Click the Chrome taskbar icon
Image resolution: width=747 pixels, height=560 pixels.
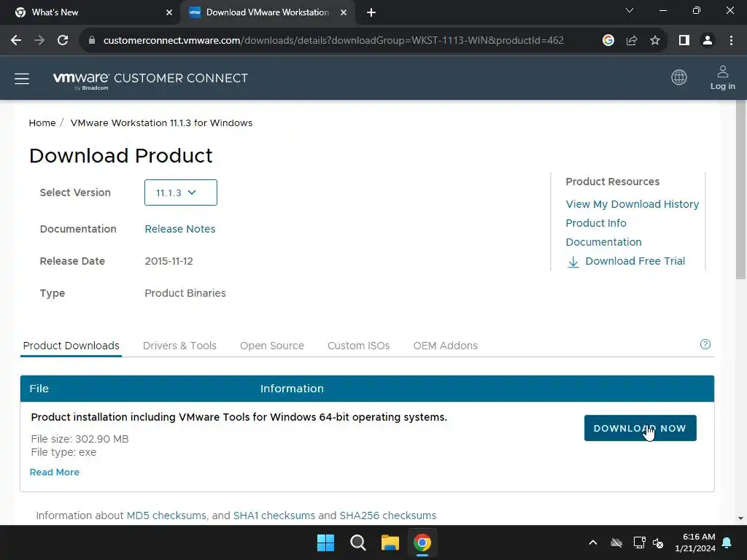tap(422, 542)
